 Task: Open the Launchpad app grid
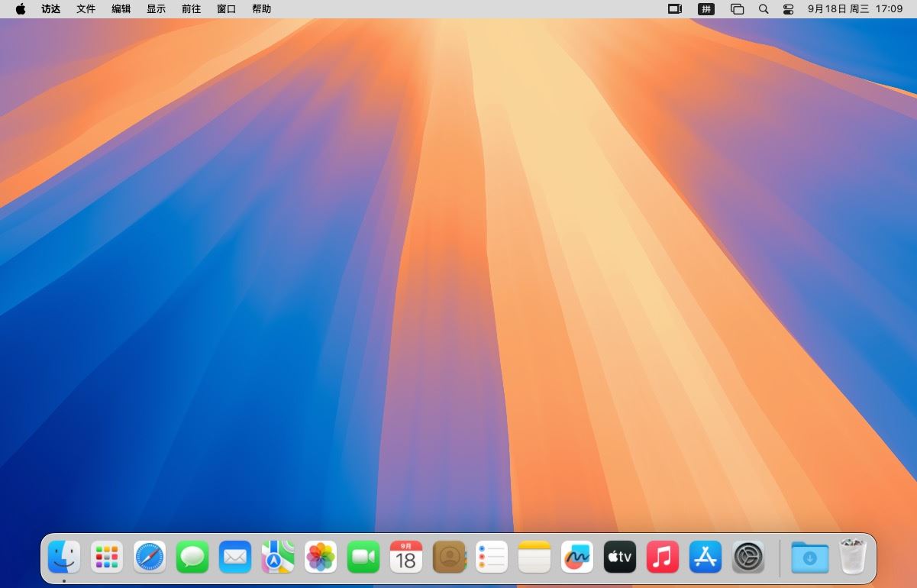(107, 557)
